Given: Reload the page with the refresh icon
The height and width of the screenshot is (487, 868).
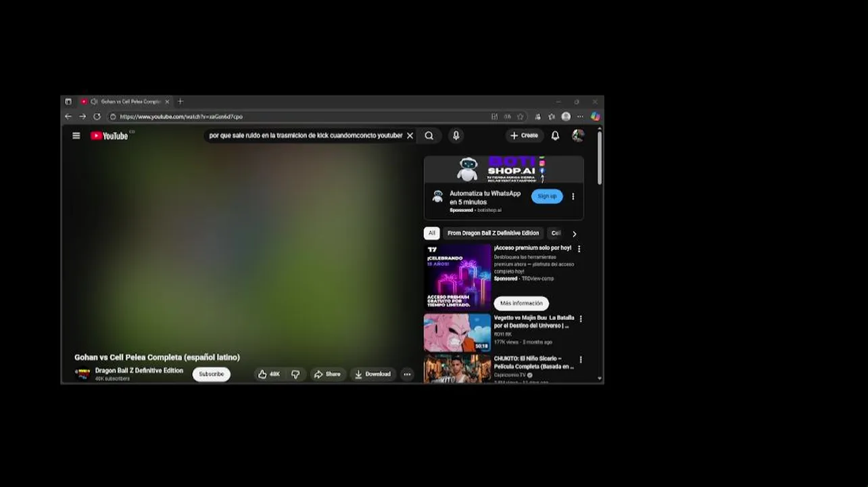Looking at the screenshot, I should click(97, 116).
